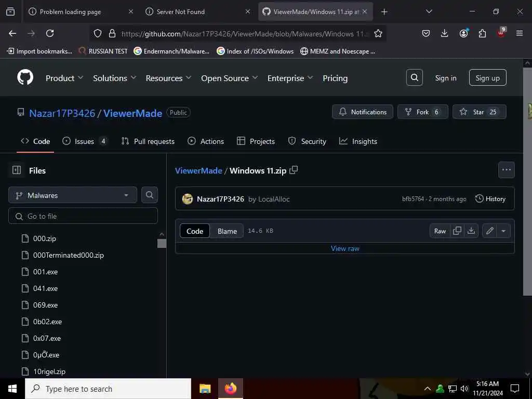Image resolution: width=532 pixels, height=399 pixels.
Task: Open the Firefox hamburger application menu
Action: pos(519,33)
